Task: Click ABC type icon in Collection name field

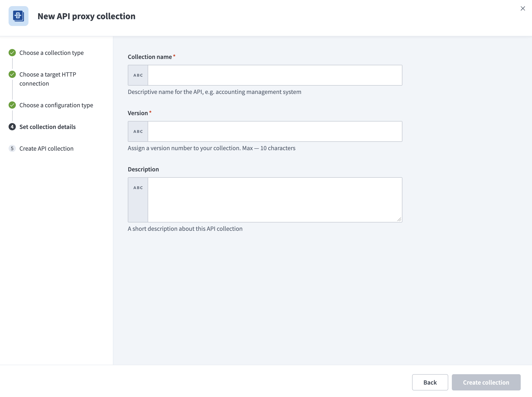Action: [x=138, y=75]
